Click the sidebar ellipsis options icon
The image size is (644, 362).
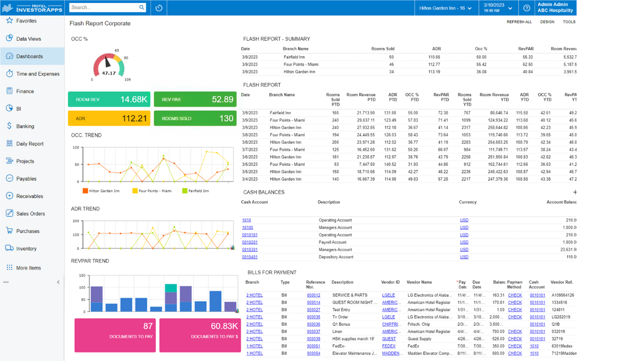coord(6,282)
